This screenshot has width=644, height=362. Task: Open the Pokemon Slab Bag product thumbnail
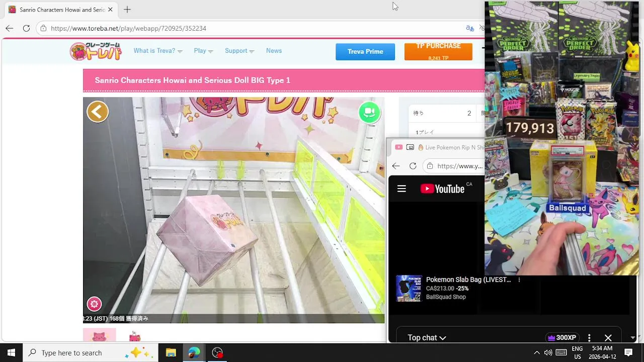[409, 288]
